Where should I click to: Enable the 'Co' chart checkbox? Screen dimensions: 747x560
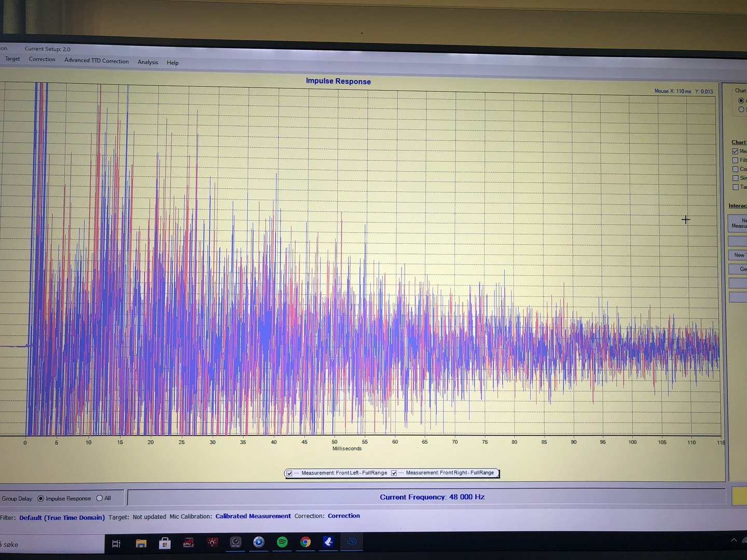point(735,169)
